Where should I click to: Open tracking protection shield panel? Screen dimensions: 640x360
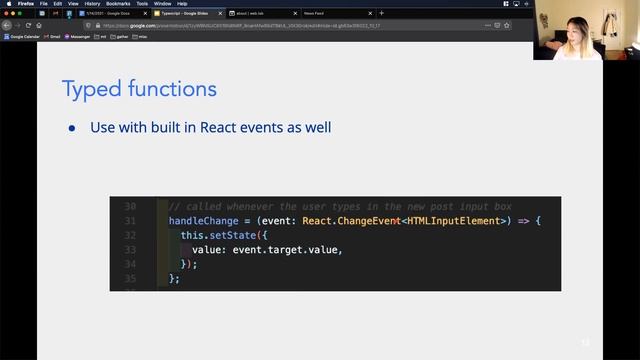point(88,25)
